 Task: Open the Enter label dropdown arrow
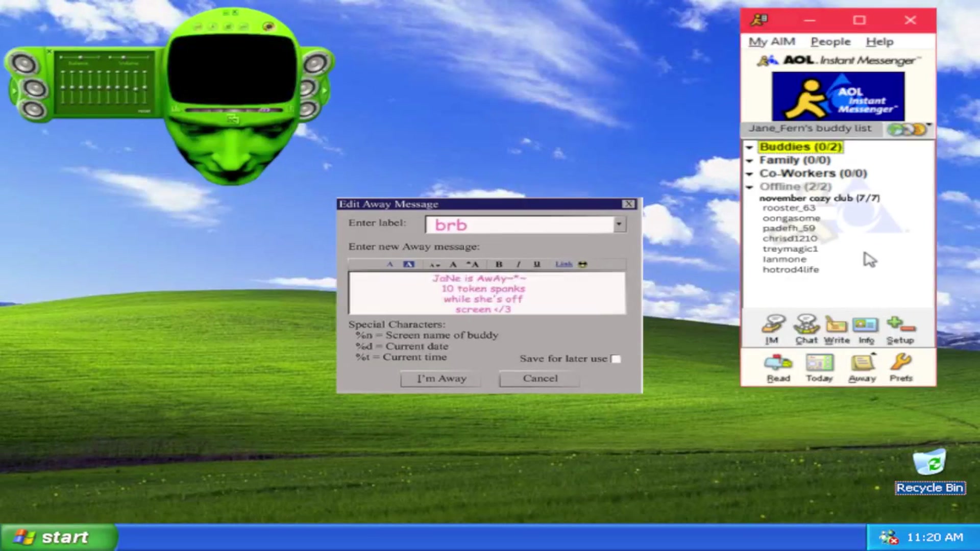(619, 224)
